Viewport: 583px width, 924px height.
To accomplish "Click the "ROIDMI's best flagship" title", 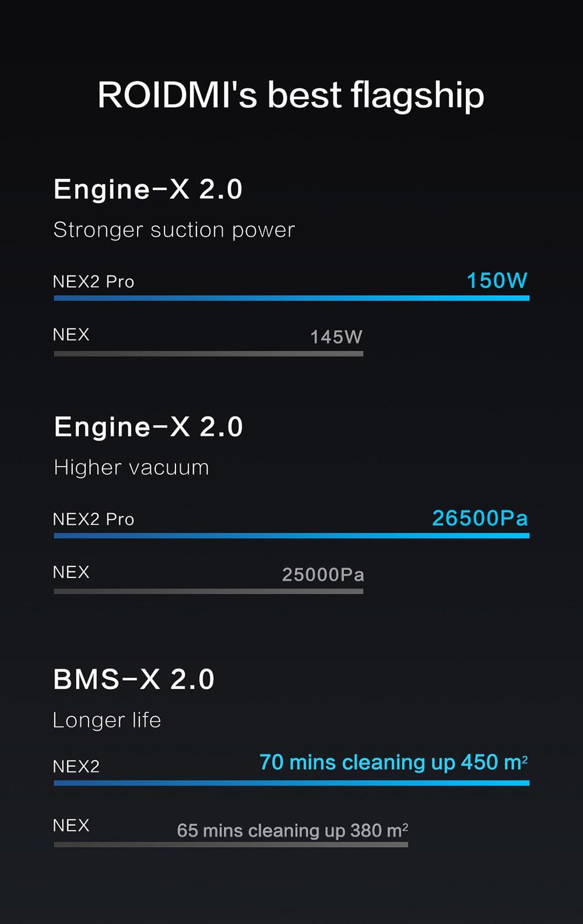I will pos(291,94).
